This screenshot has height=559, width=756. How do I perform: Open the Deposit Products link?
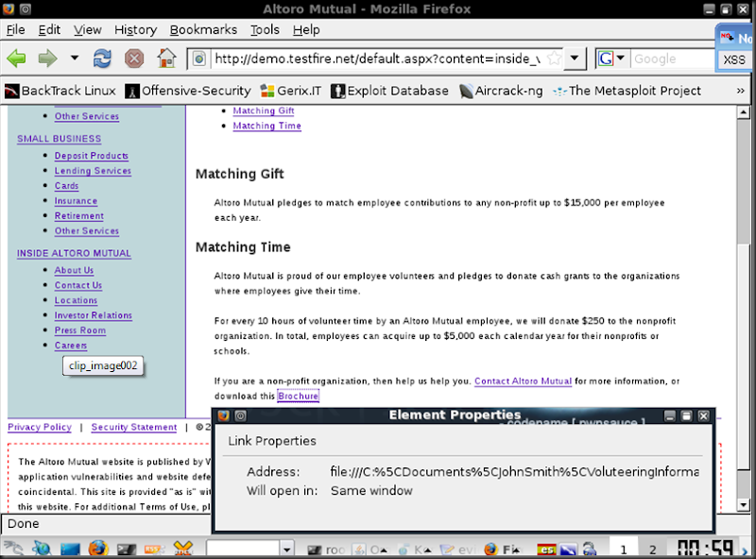(92, 156)
